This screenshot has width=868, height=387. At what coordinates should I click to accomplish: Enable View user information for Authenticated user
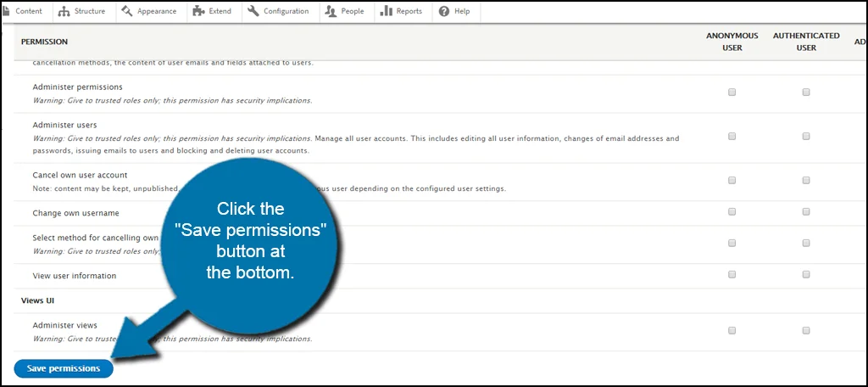pyautogui.click(x=806, y=275)
